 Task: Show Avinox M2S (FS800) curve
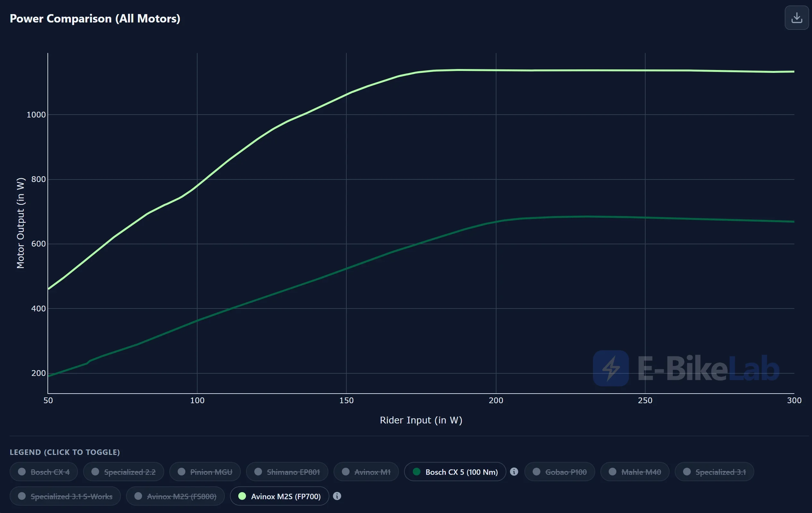click(175, 496)
